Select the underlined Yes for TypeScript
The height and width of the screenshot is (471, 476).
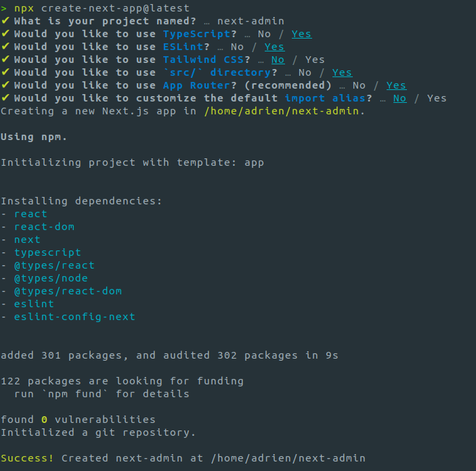click(301, 34)
